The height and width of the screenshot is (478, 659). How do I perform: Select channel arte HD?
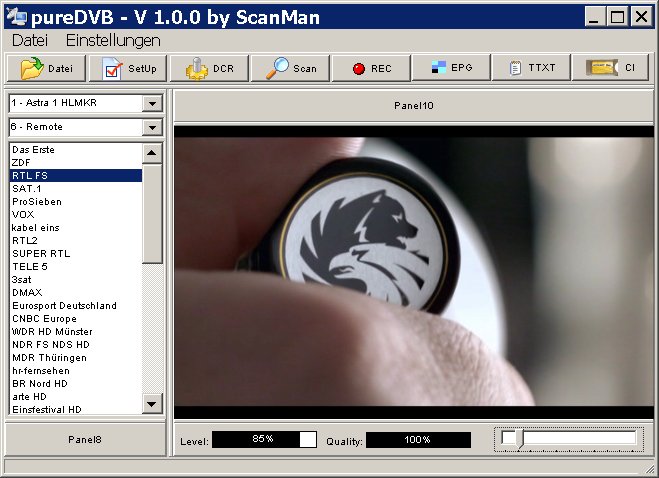click(76, 397)
